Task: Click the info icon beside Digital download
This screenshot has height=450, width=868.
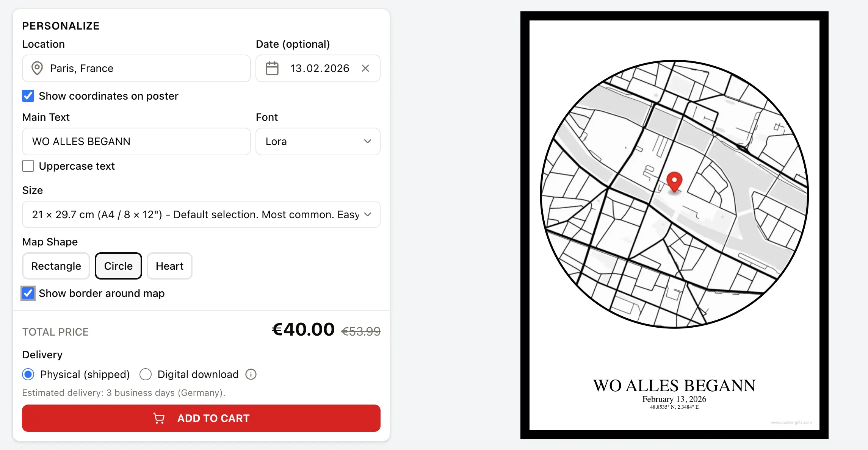Action: pyautogui.click(x=251, y=375)
